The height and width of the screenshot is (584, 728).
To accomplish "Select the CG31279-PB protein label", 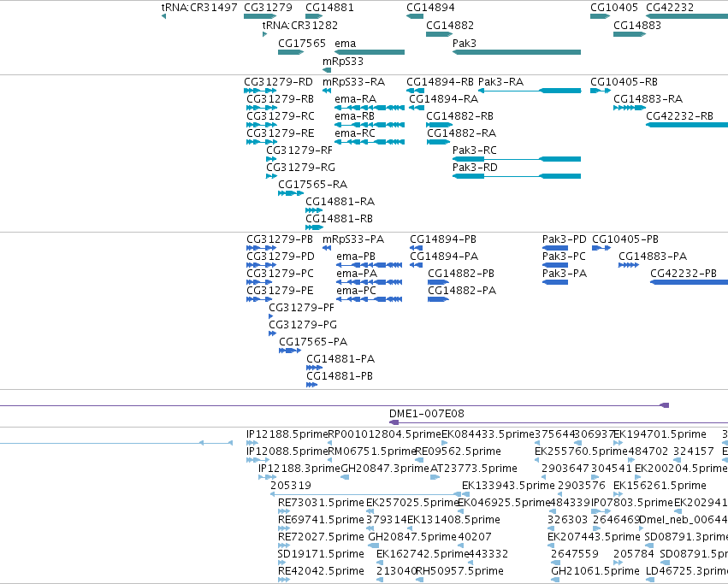I will (x=280, y=239).
